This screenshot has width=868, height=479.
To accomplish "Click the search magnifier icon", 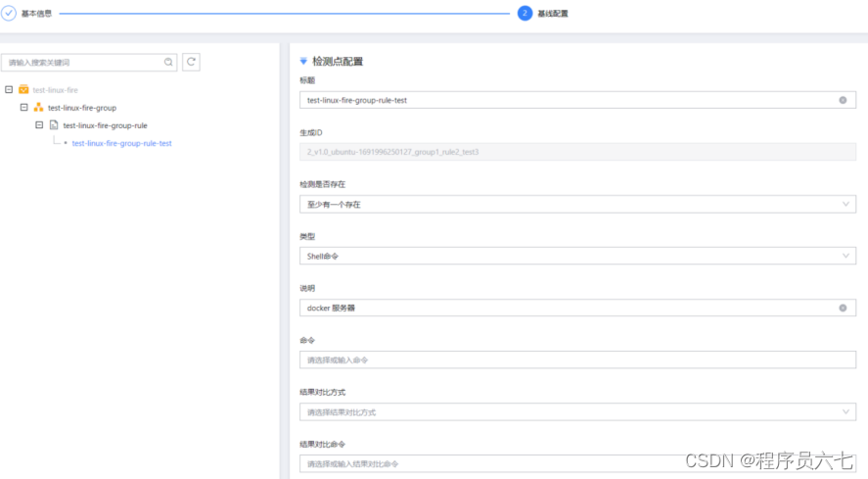I will pos(168,62).
